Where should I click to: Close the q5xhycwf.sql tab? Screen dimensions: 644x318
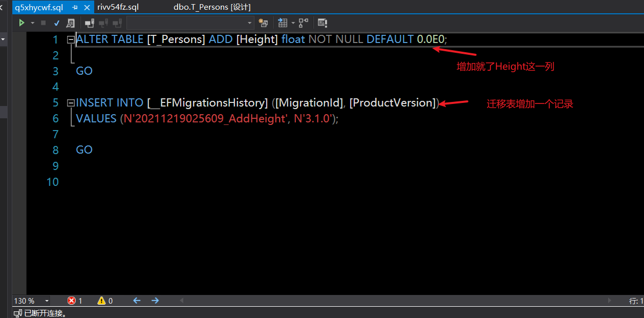(x=87, y=8)
